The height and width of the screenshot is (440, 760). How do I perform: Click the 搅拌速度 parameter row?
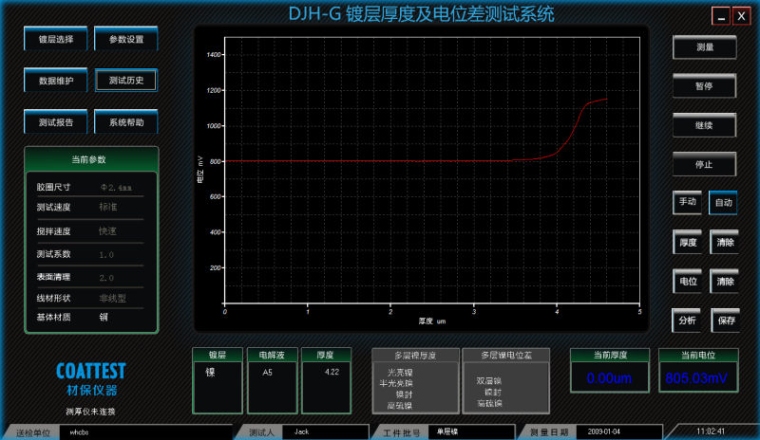90,231
